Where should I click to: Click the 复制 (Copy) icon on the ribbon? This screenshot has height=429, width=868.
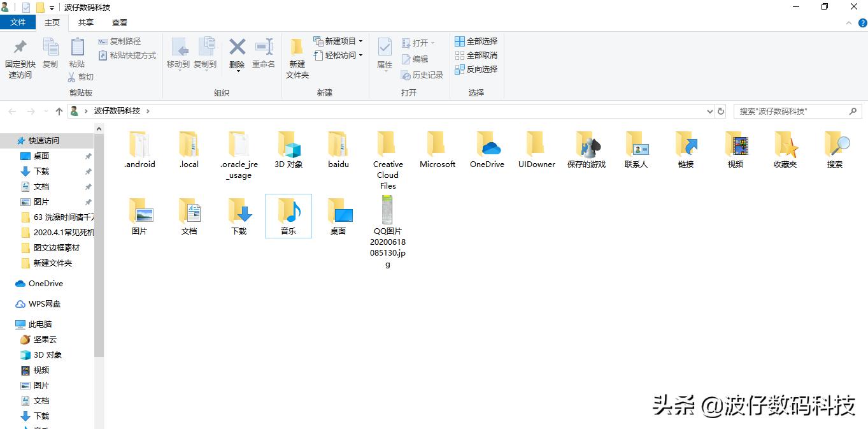[50, 54]
